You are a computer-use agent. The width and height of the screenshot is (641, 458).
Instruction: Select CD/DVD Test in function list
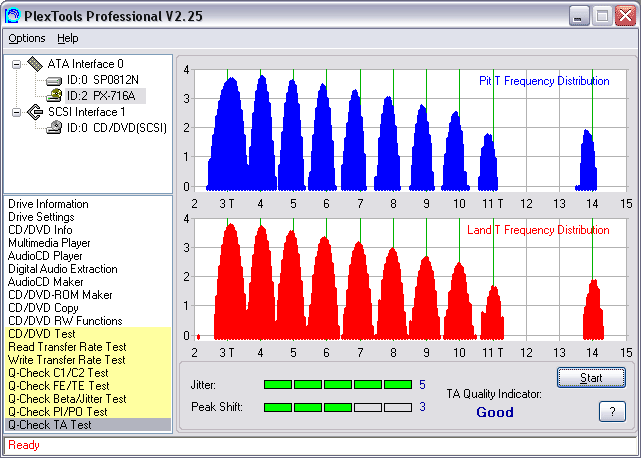pos(88,334)
